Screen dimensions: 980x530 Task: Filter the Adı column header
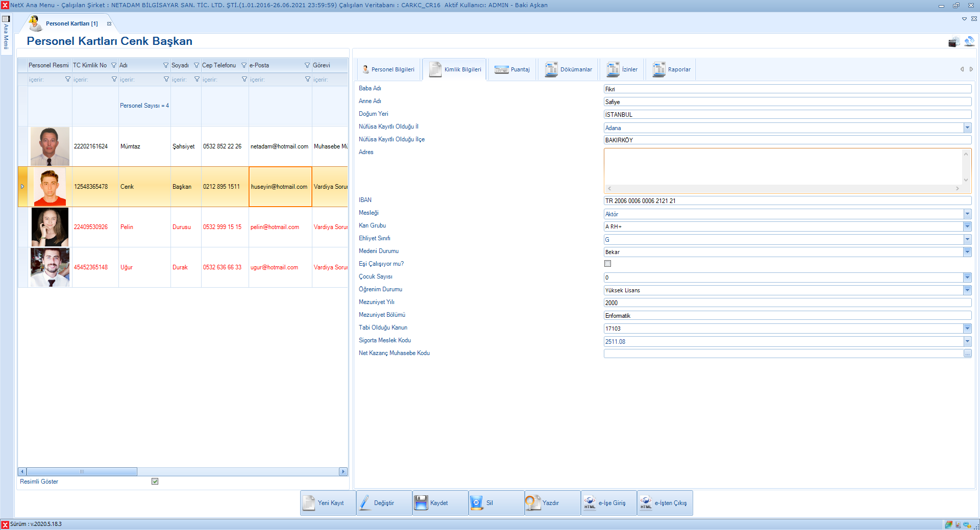click(x=166, y=65)
